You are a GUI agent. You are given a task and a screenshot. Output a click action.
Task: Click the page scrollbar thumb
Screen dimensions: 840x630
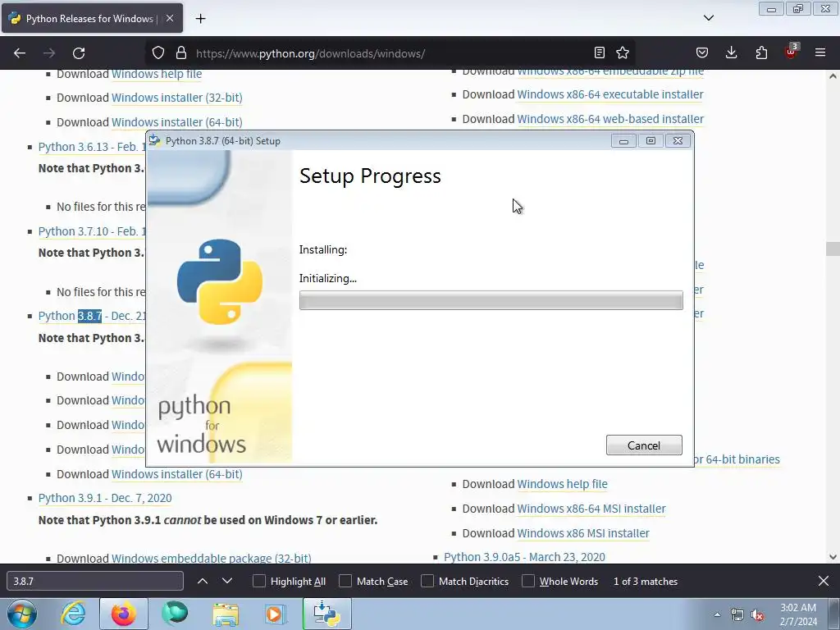point(833,249)
